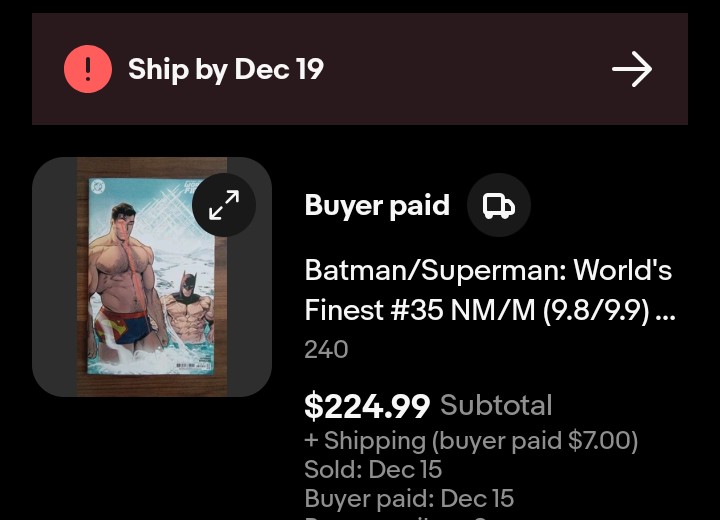Expand the comic photo with the fullscreen icon
This screenshot has width=720, height=520.
pos(224,205)
